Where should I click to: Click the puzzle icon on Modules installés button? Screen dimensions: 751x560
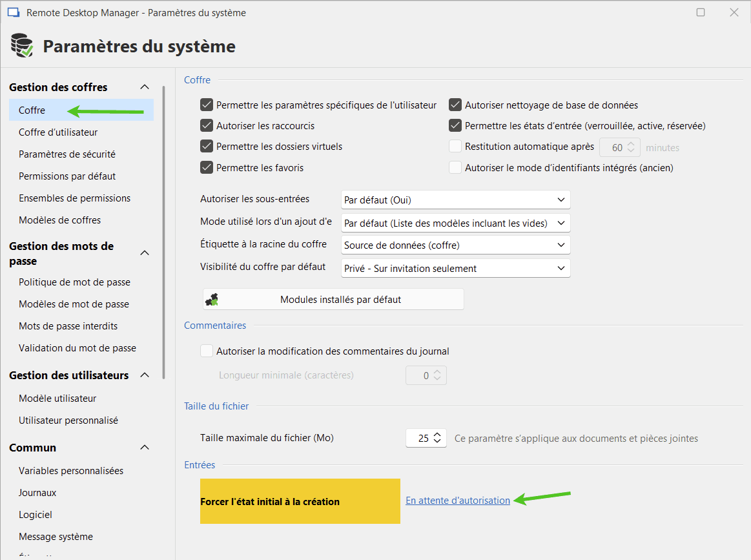pos(212,300)
